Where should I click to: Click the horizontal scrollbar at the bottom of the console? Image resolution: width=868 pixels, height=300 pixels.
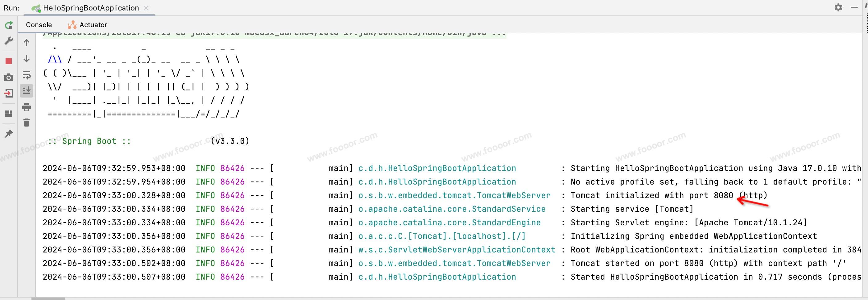48,298
